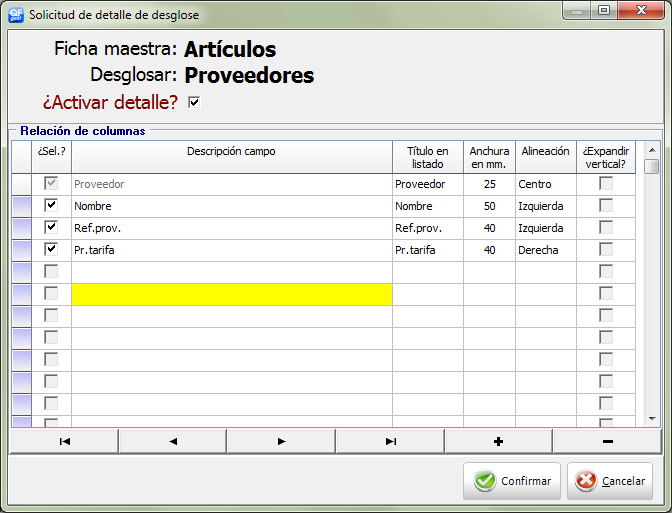
Task: Click Proveedor in Título en listado column
Action: (x=428, y=184)
